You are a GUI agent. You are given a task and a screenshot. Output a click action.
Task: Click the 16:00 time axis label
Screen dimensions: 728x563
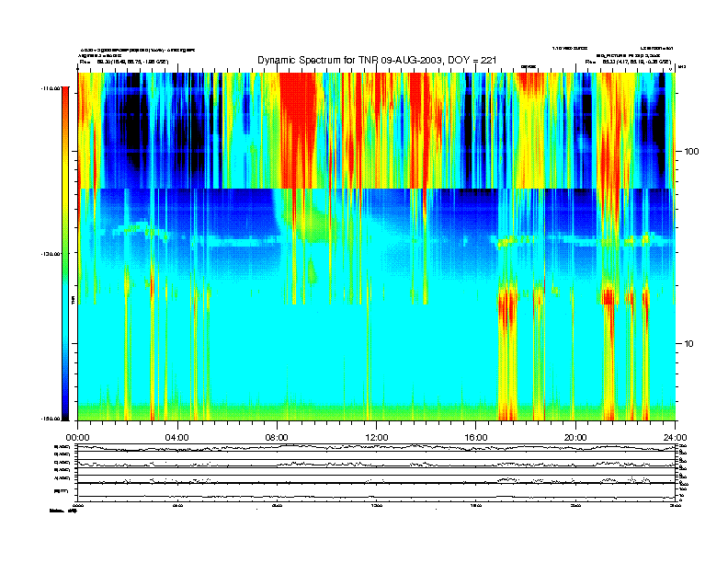tap(476, 438)
